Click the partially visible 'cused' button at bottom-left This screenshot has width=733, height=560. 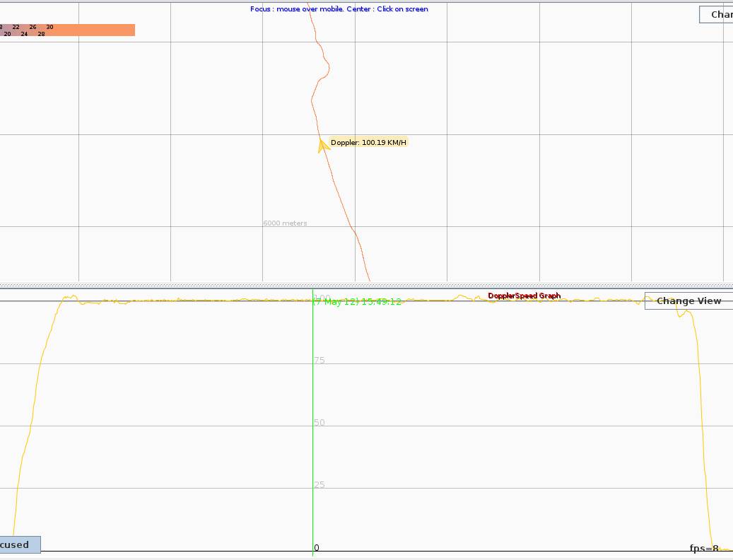(x=20, y=544)
